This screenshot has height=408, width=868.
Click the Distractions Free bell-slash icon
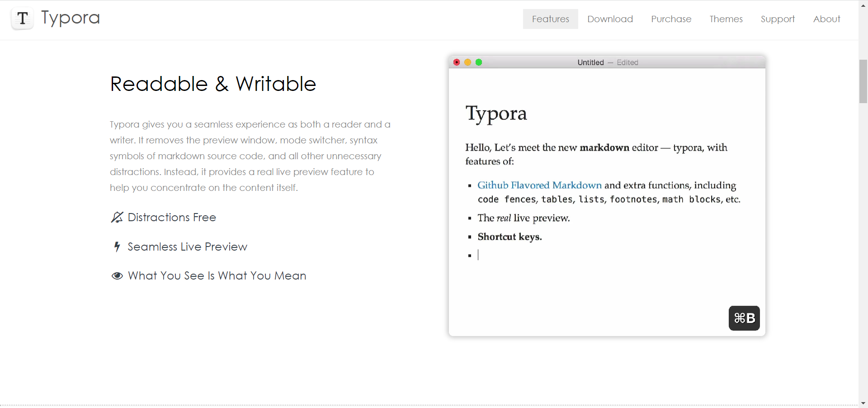(x=117, y=218)
